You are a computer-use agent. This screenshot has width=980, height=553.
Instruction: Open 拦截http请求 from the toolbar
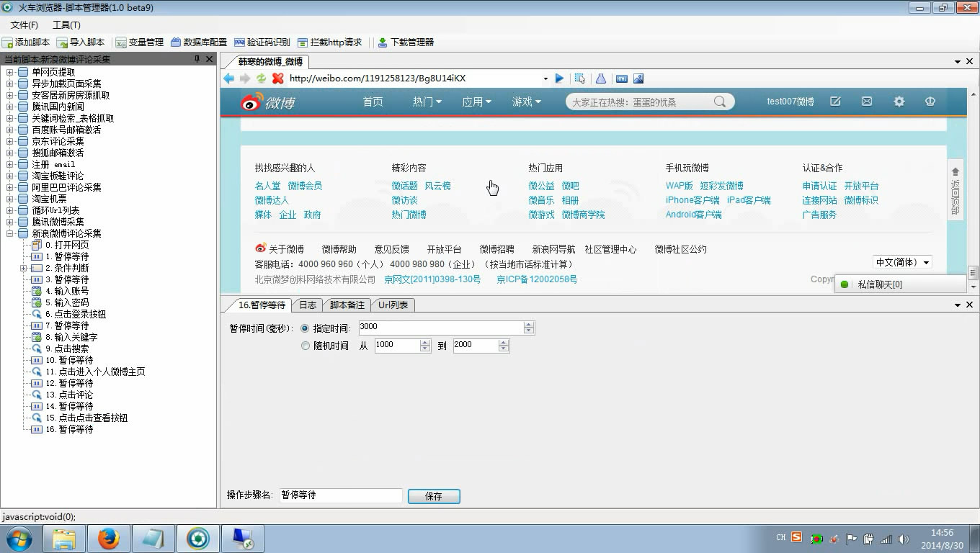pos(330,42)
